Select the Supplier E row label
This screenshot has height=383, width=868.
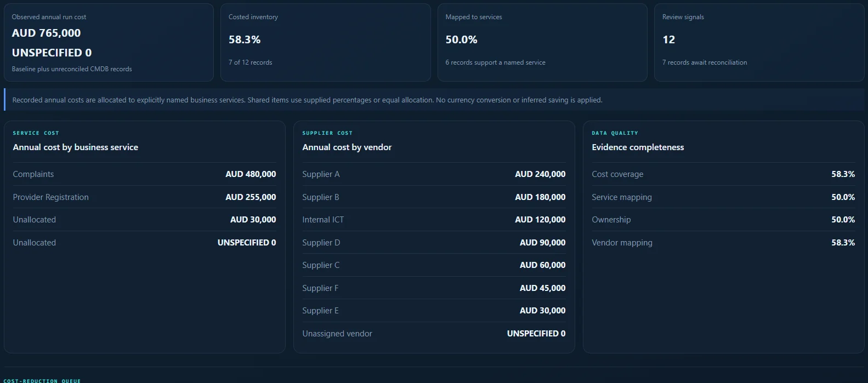pos(320,311)
